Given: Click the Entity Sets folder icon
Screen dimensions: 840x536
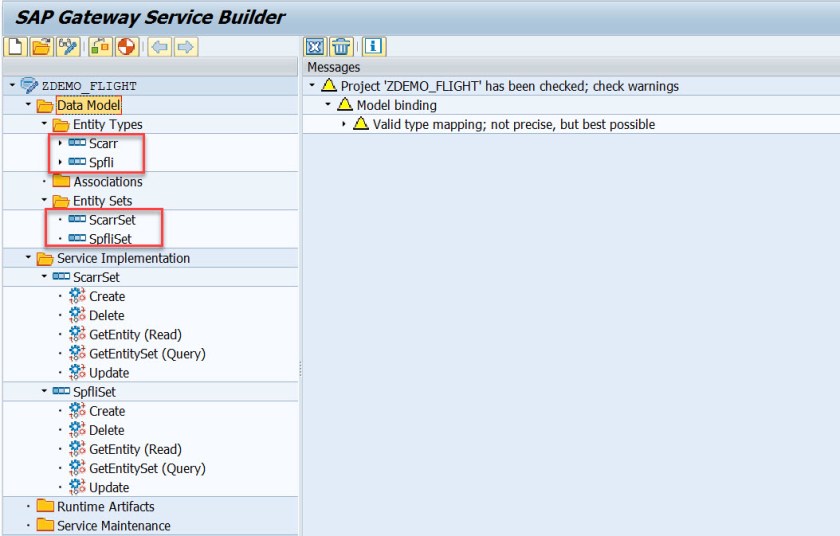Looking at the screenshot, I should pyautogui.click(x=61, y=201).
